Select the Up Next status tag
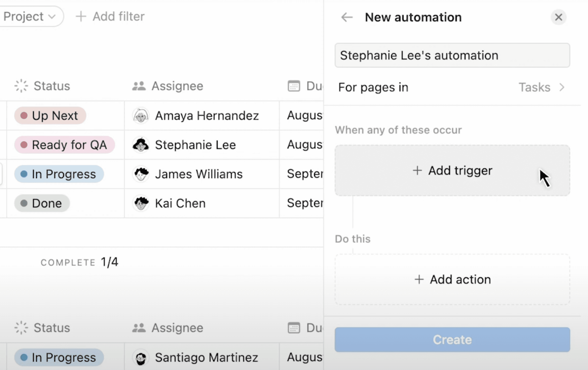 (50, 116)
